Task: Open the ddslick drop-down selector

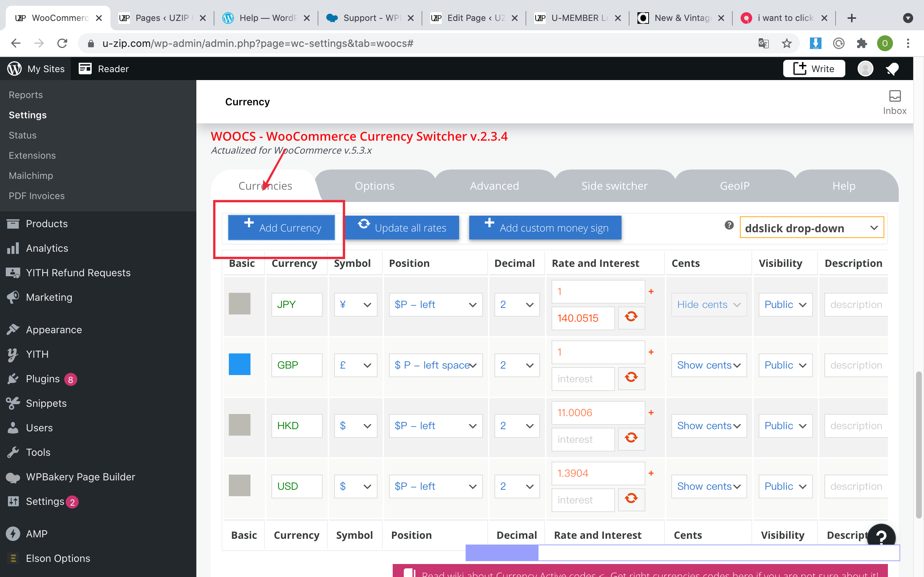Action: pos(811,228)
